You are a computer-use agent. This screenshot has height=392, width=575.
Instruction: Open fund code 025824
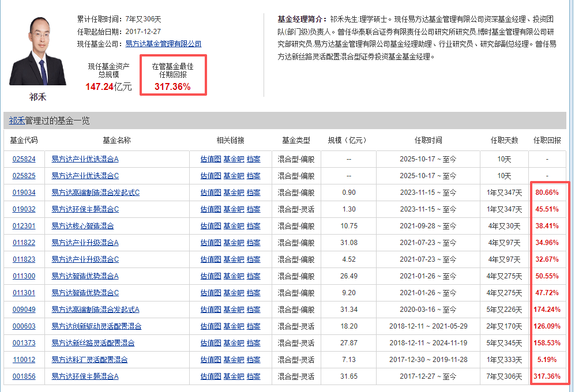pos(24,159)
